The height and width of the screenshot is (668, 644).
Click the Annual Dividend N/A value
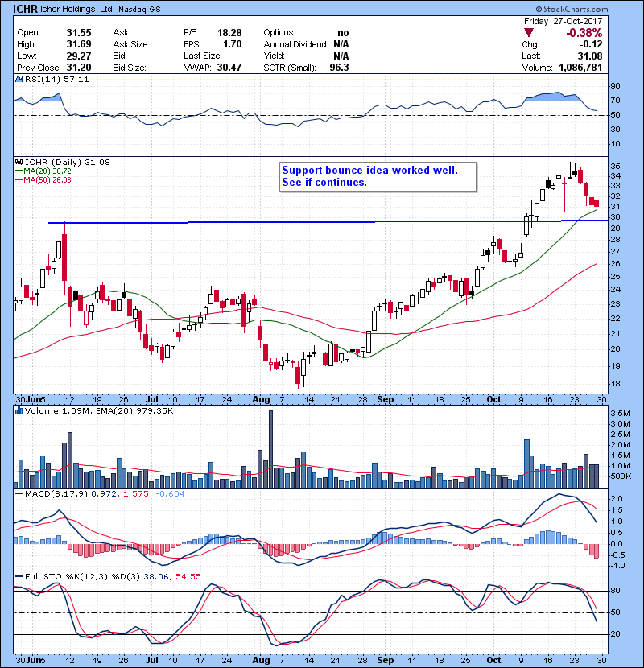341,44
